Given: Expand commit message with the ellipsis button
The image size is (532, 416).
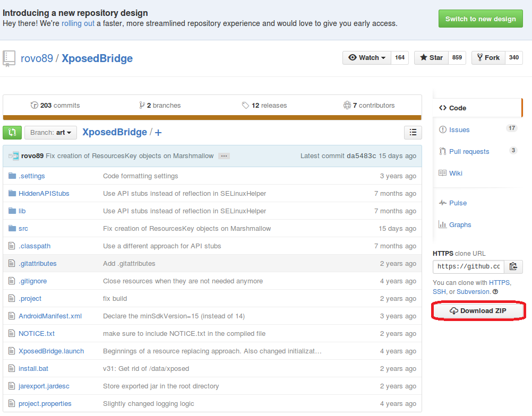Looking at the screenshot, I should coord(224,156).
